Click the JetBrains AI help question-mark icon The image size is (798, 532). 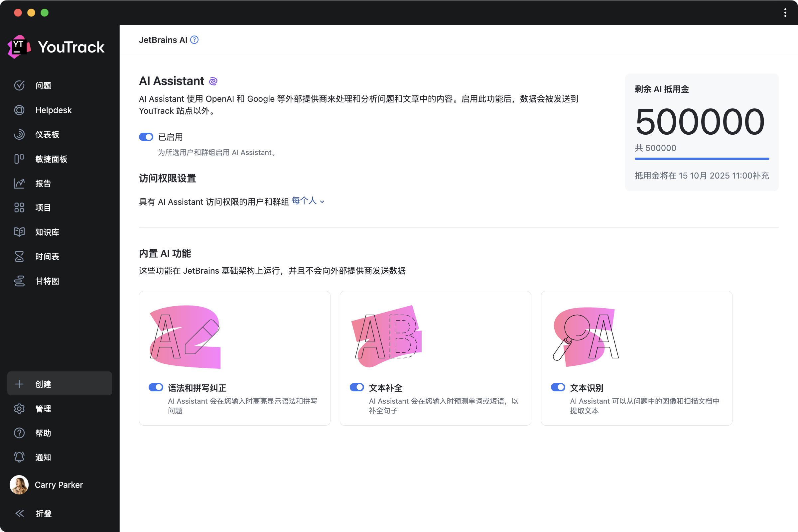click(195, 40)
